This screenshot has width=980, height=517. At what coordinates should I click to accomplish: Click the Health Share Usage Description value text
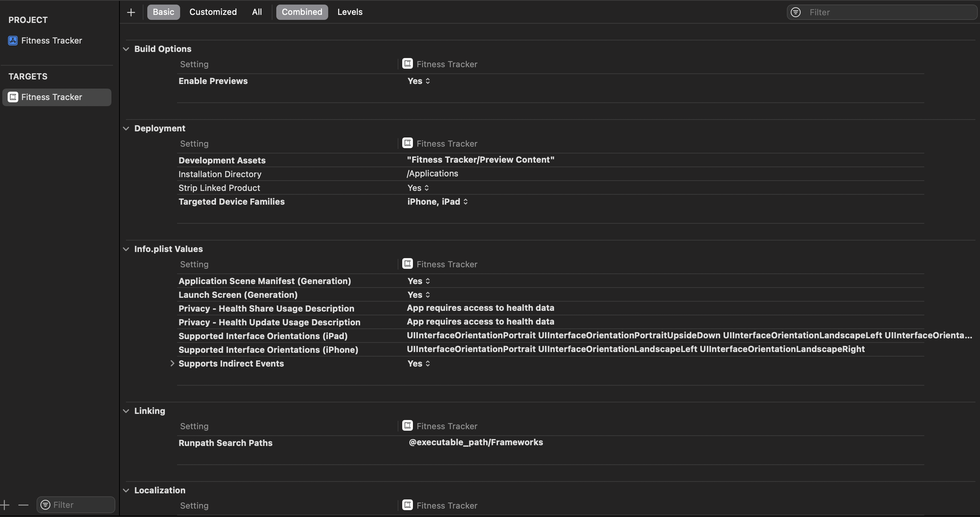click(480, 308)
